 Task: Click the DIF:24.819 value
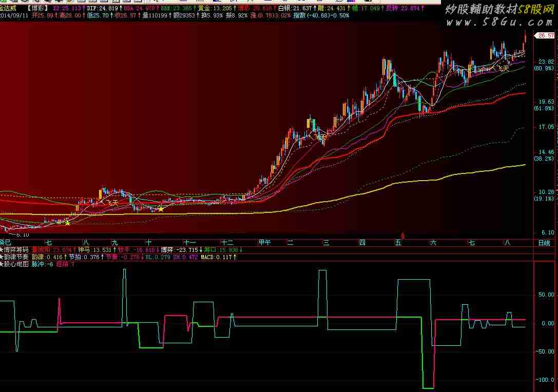pyautogui.click(x=102, y=8)
